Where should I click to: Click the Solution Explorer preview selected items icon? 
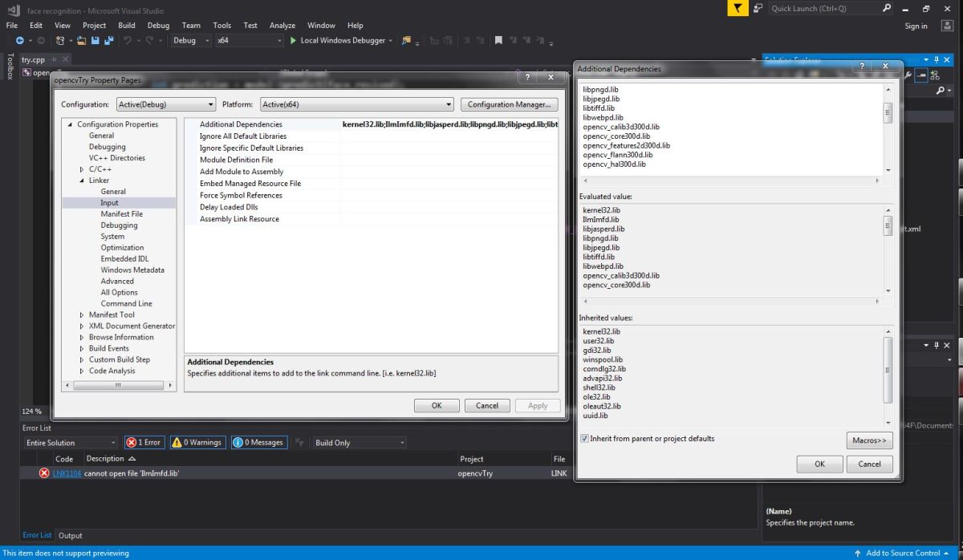pyautogui.click(x=921, y=75)
